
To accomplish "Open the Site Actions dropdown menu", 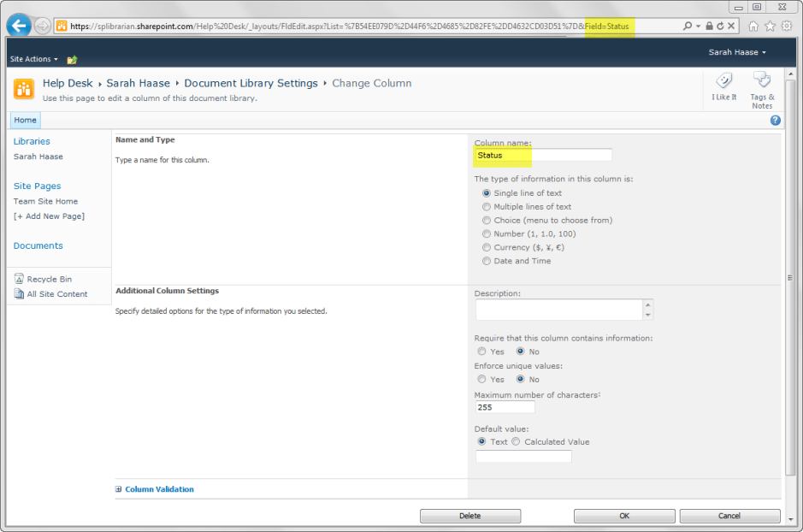I will coord(34,59).
